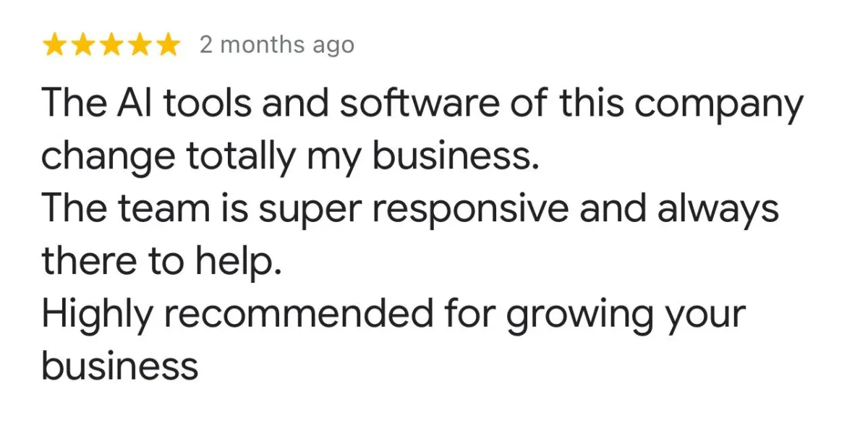Click the last word "business" of the review
Viewport: 868px width, 434px height.
point(119,365)
